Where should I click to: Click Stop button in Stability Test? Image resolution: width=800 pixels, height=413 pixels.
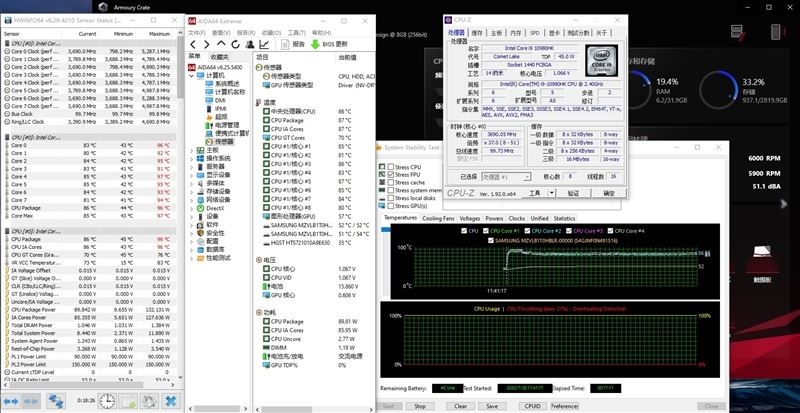pos(420,406)
